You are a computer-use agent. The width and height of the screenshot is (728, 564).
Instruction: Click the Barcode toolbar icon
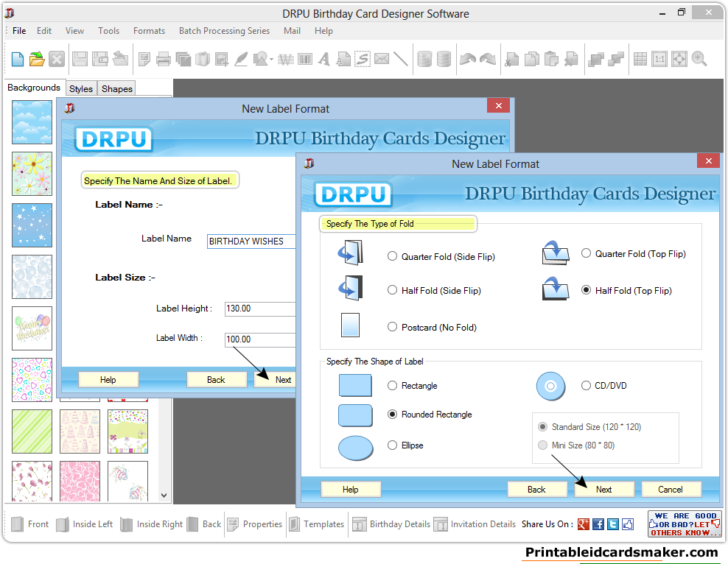[x=305, y=60]
